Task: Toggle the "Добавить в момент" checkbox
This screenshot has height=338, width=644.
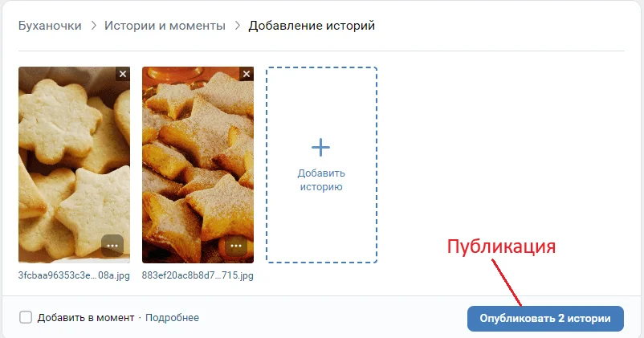Action: (x=26, y=317)
